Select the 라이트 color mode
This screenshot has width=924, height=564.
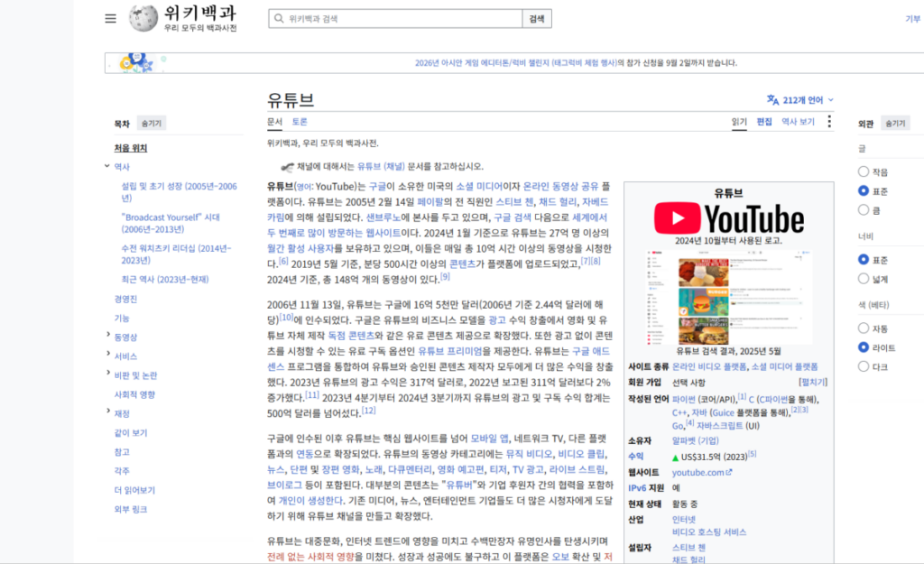(864, 347)
